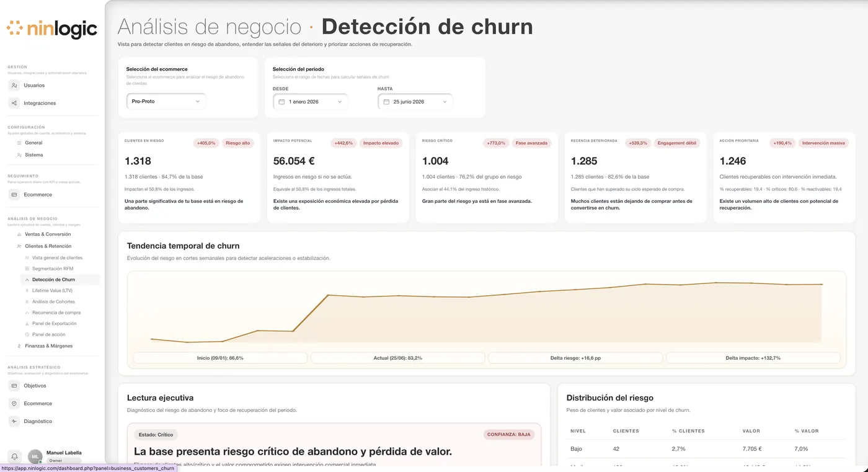Click the General settings icon
The height and width of the screenshot is (472, 868).
point(19,143)
